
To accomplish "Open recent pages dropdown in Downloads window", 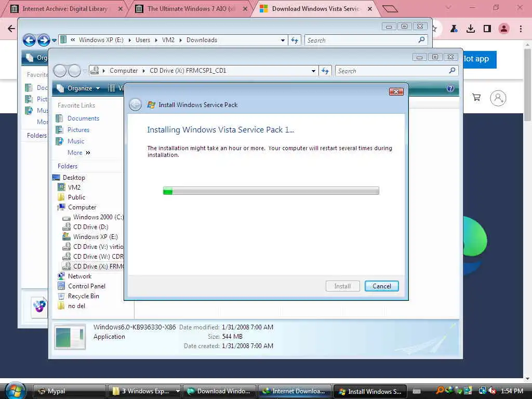I will point(54,41).
